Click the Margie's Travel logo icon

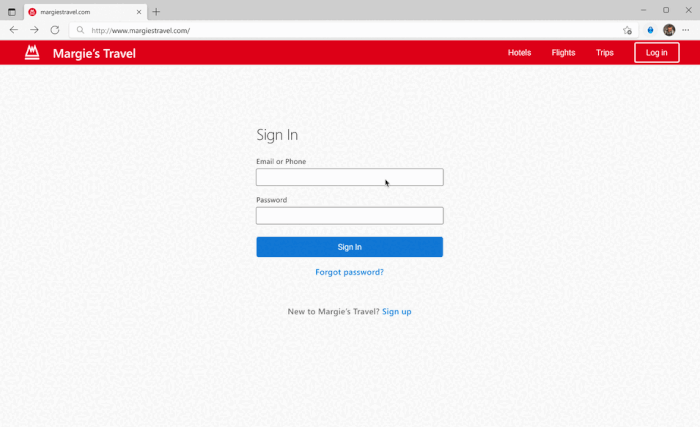tap(32, 52)
